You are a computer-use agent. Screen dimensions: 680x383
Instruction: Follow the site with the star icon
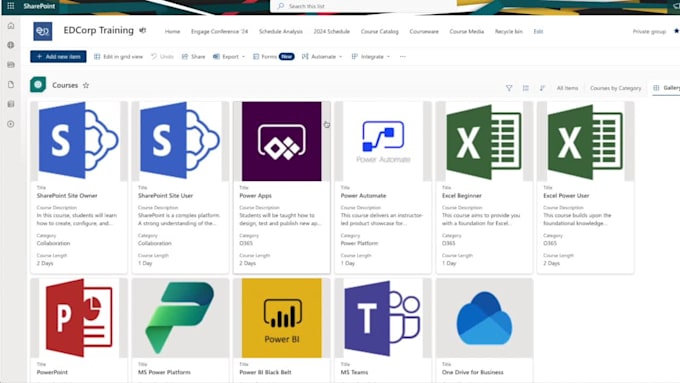coord(676,31)
